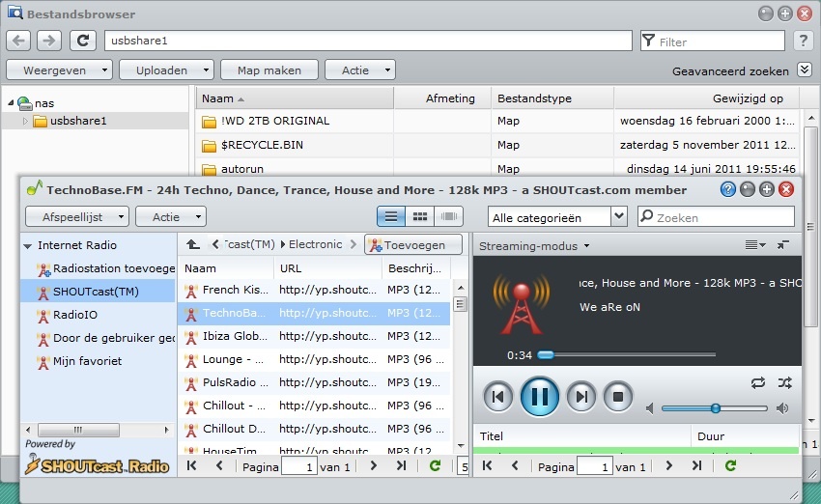The width and height of the screenshot is (821, 504).
Task: Switch to list view mode
Action: click(390, 216)
